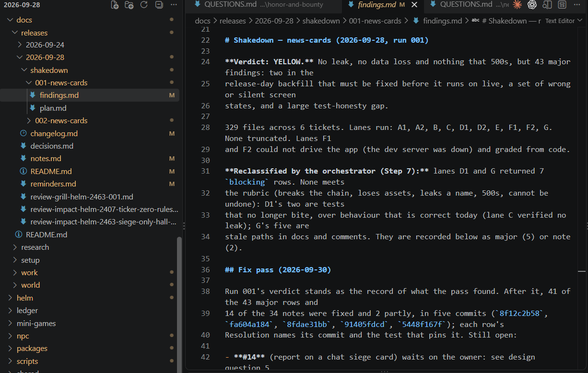Collapse the 001-news-cards folder
This screenshot has height=373, width=588.
coord(29,82)
